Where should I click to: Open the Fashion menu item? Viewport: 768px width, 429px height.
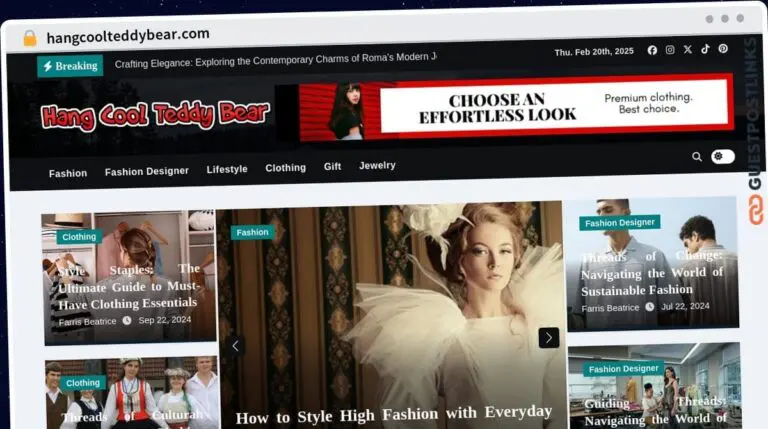click(x=68, y=173)
